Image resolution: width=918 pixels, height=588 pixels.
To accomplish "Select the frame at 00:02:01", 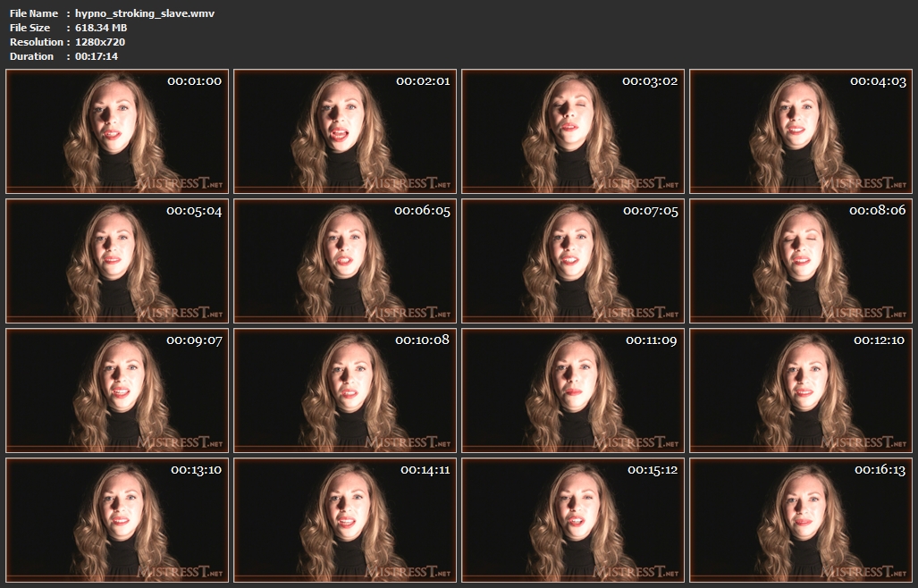I will tap(345, 131).
